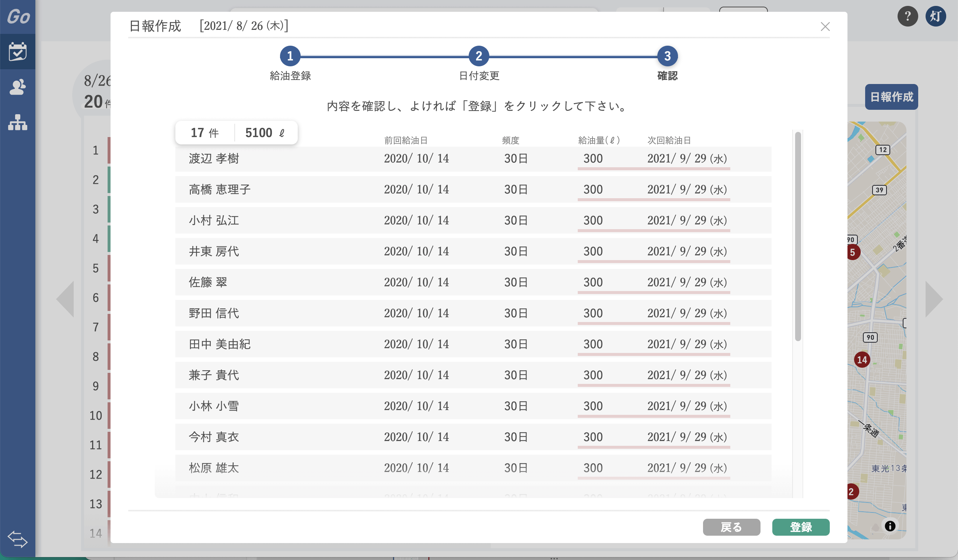
Task: Select the 今村 真衣 name
Action: point(214,437)
